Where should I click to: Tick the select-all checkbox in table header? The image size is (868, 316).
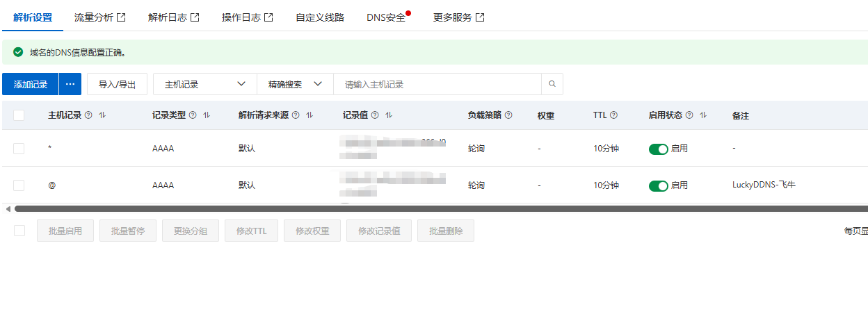pyautogui.click(x=19, y=115)
